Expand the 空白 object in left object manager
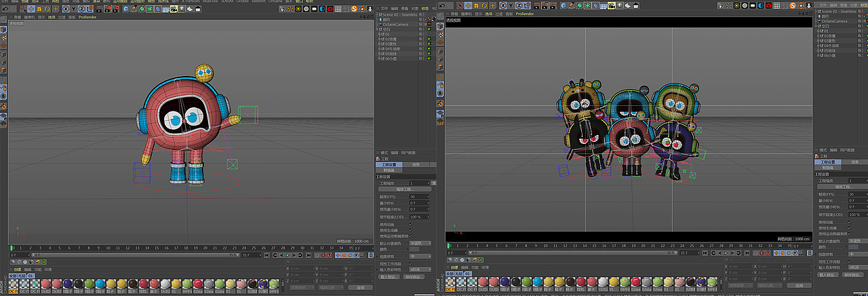This screenshot has height=296, width=868. click(x=377, y=29)
